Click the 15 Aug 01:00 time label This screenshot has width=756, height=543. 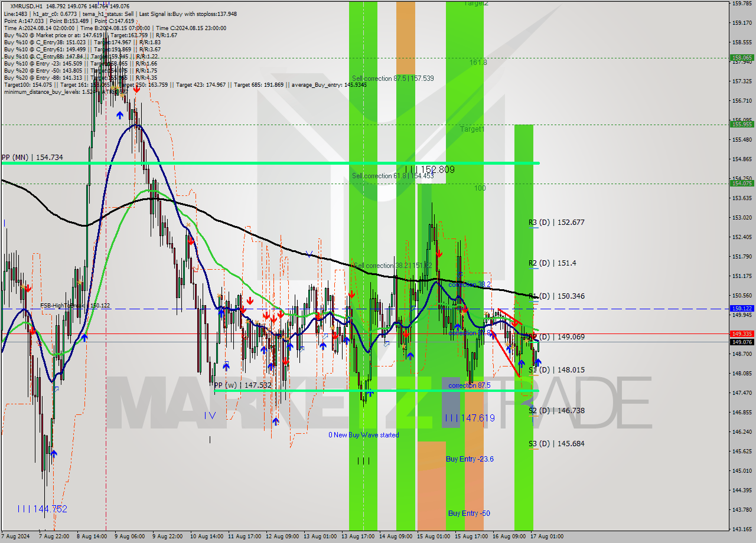pos(433,537)
